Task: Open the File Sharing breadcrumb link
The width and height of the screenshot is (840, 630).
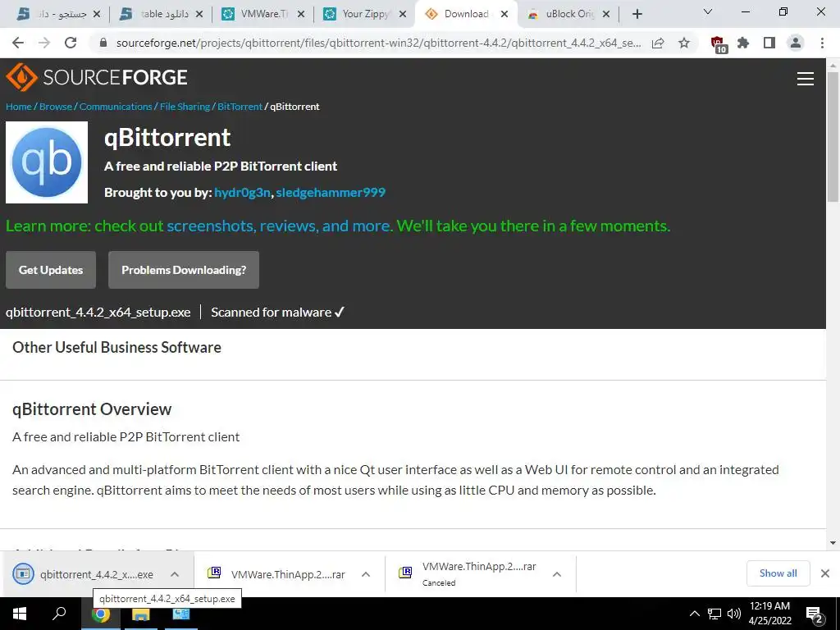Action: [185, 107]
